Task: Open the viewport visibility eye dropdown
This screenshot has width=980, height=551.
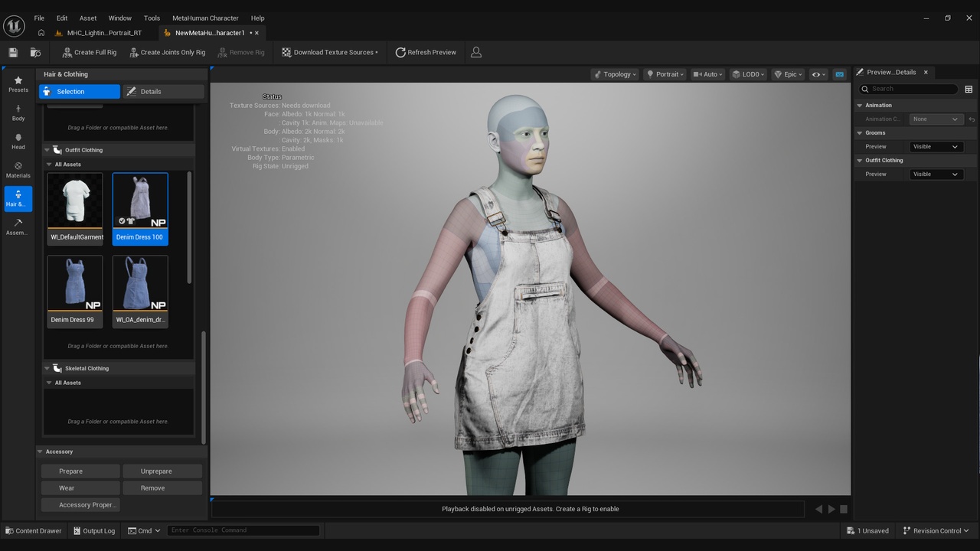Action: point(818,74)
